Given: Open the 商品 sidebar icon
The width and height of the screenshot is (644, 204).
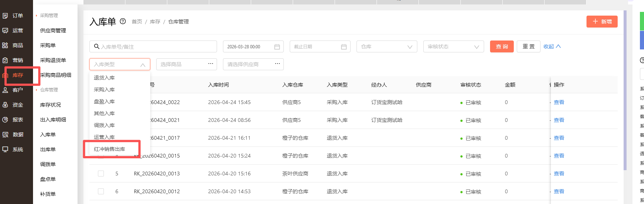Looking at the screenshot, I should pos(5,45).
